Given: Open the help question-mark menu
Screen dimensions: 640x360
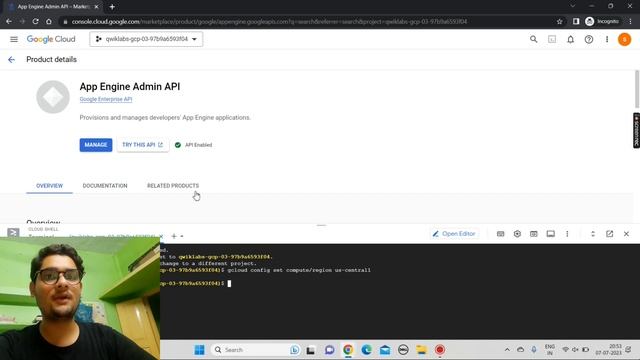Looking at the screenshot, I should point(589,39).
